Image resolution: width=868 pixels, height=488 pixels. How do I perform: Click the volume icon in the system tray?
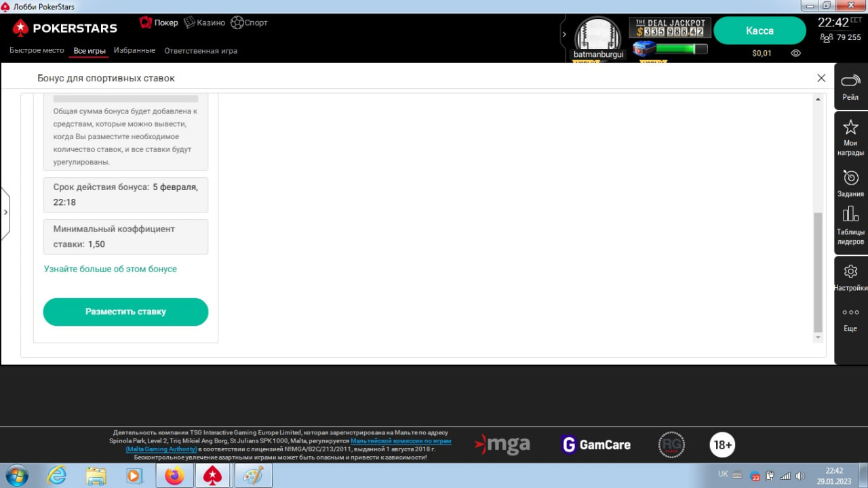[800, 476]
